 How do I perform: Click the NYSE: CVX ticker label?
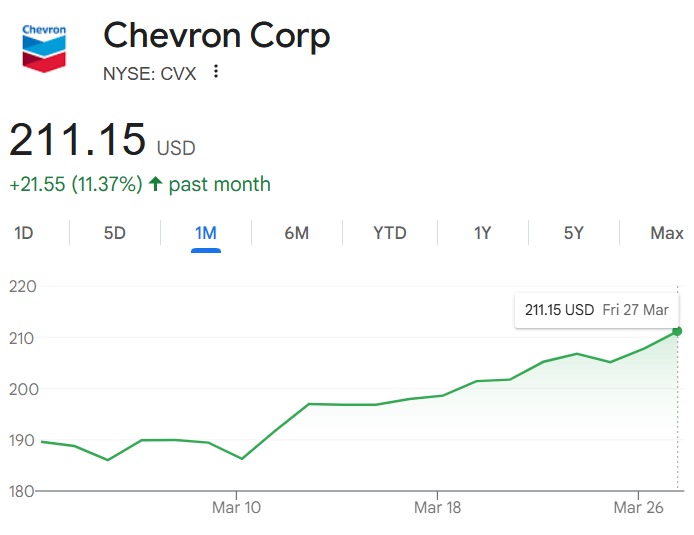coord(150,73)
